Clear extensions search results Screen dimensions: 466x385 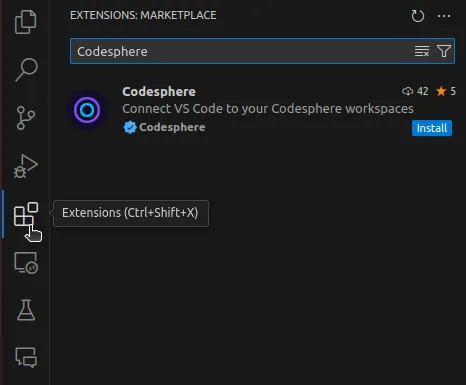pos(422,51)
